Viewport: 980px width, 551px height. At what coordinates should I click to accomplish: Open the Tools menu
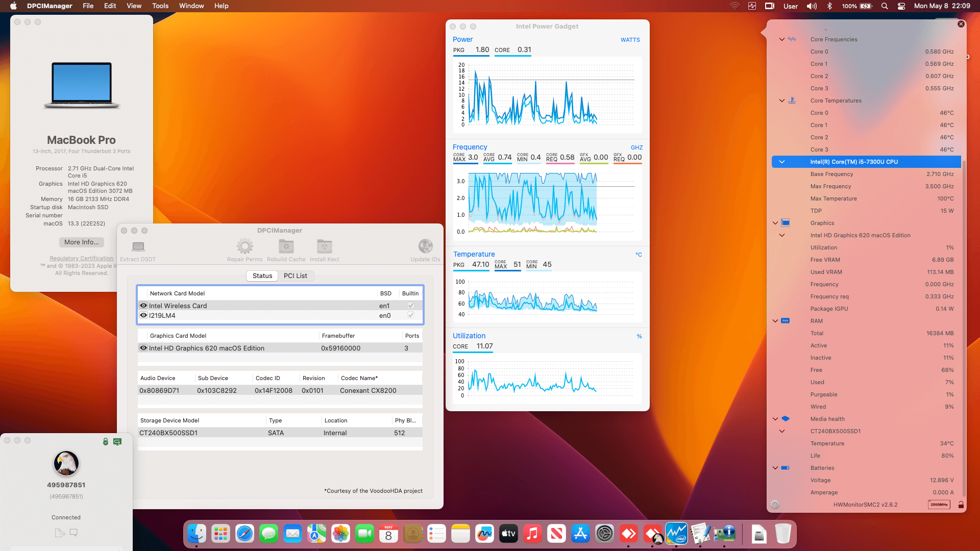tap(160, 6)
